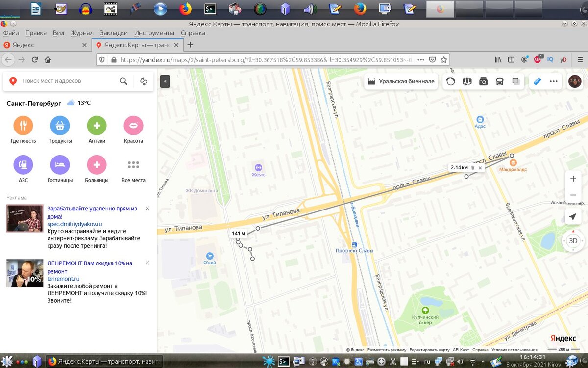Open the Гостиницы category
The height and width of the screenshot is (368, 588).
click(x=60, y=169)
